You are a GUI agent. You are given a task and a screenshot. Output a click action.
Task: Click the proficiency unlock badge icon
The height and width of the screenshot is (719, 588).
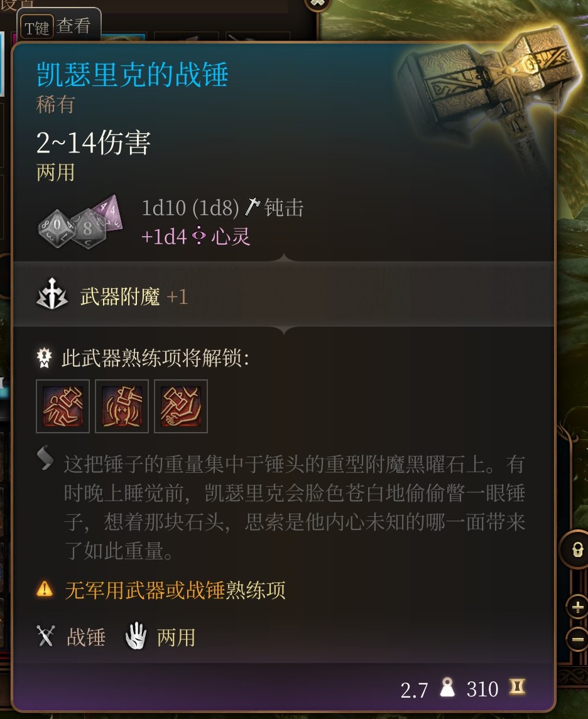click(45, 358)
